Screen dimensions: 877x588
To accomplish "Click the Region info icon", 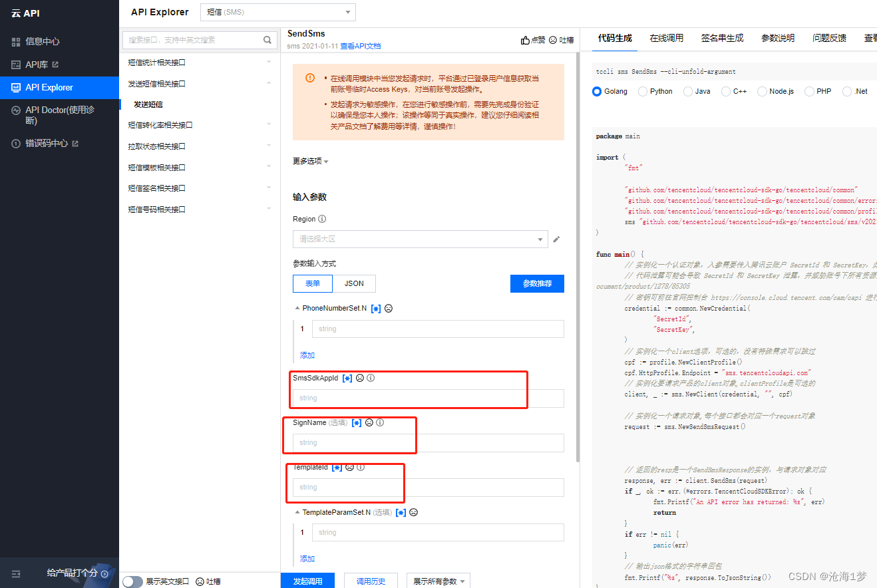I will [322, 219].
